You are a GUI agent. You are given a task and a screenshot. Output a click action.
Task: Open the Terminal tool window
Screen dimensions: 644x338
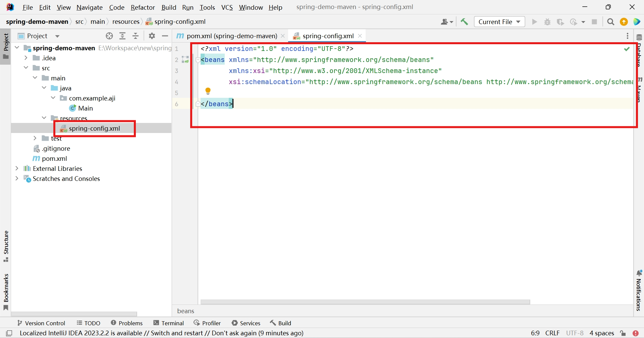coord(169,323)
